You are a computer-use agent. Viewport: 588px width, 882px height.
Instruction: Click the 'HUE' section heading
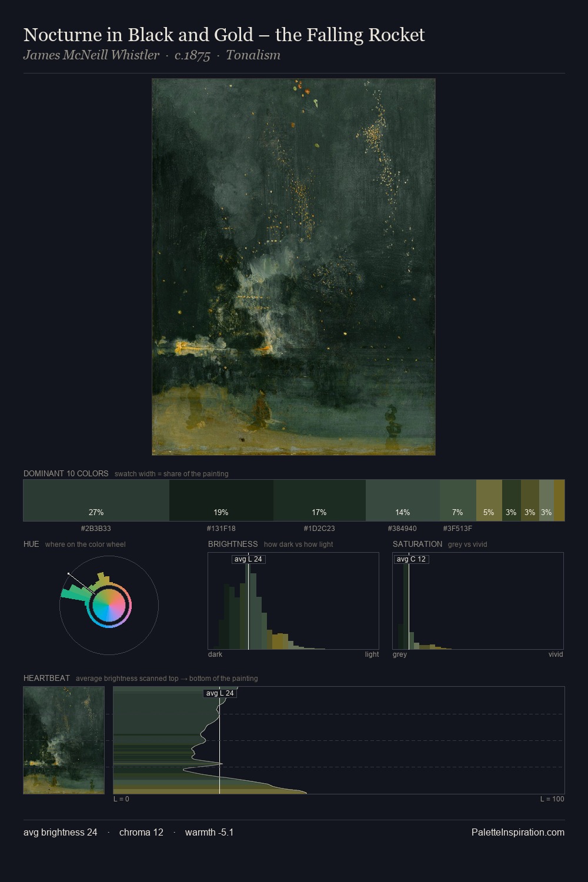(31, 544)
